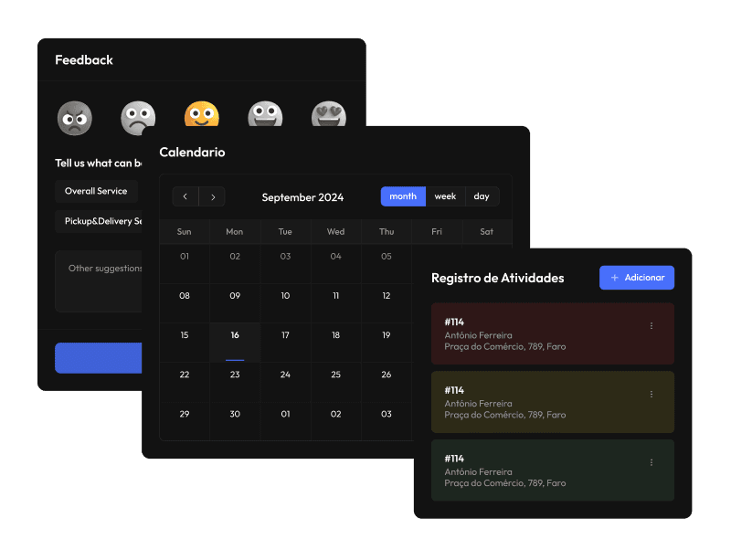Go to previous month in calendar

click(185, 196)
